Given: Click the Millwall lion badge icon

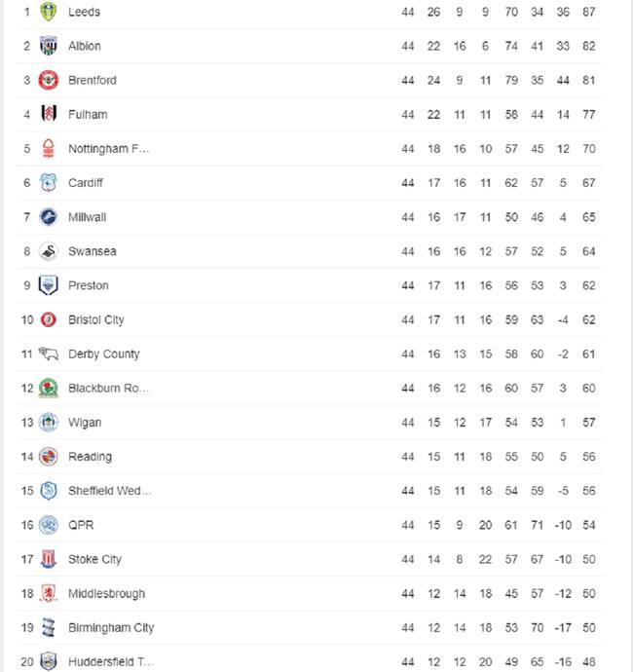Looking at the screenshot, I should (49, 217).
